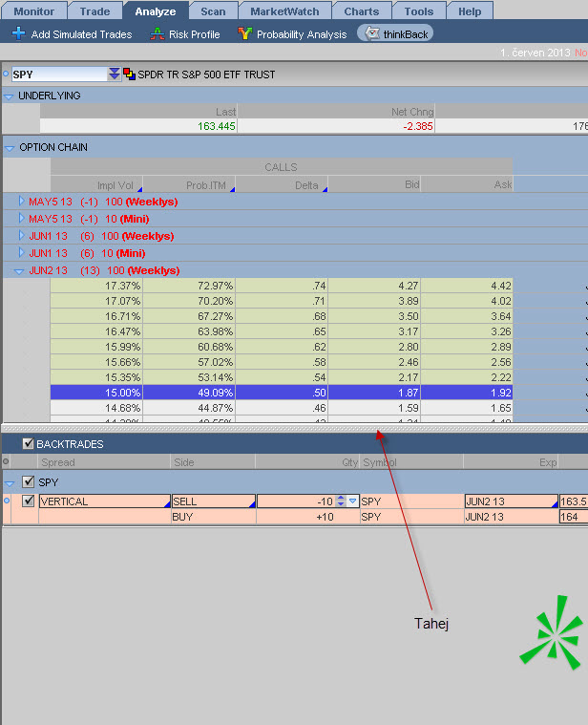The height and width of the screenshot is (725, 588).
Task: Click Add Simulated Trades label
Action: (81, 34)
